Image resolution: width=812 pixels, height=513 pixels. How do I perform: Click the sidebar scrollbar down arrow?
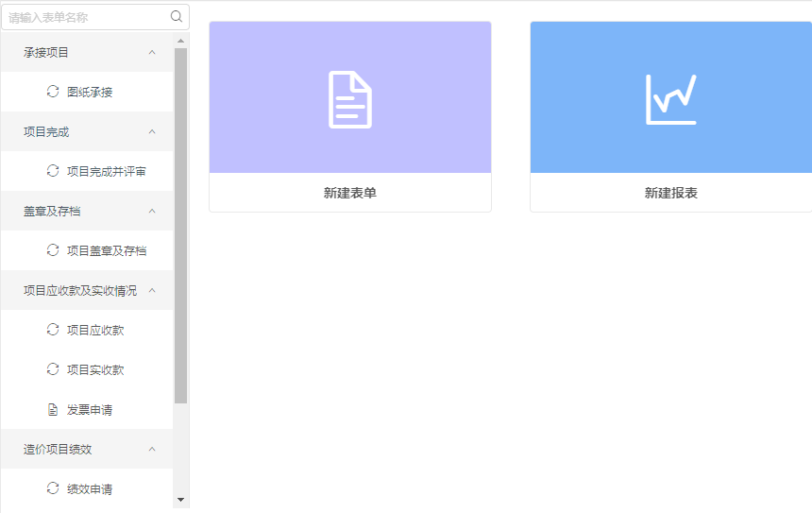coord(181,500)
